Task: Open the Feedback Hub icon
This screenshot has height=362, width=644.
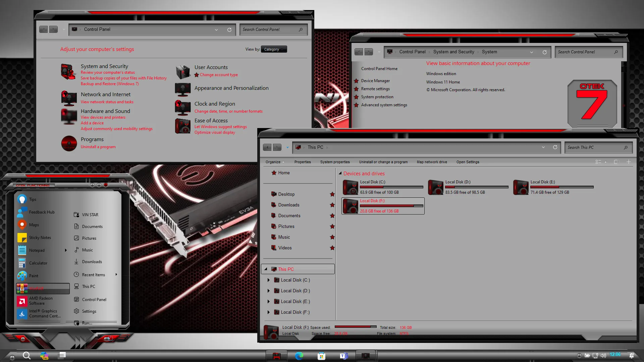Action: click(x=22, y=212)
